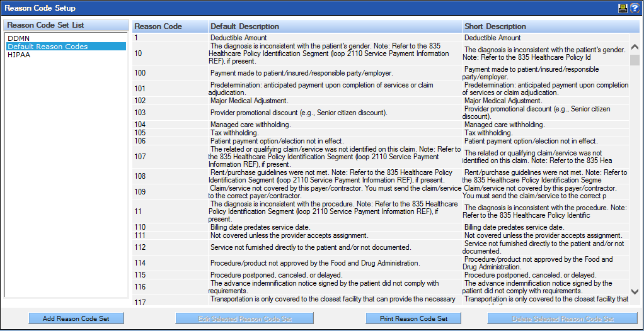Screen dimensions: 644x331
Task: Select Default Reason Codes set
Action: (x=66, y=47)
